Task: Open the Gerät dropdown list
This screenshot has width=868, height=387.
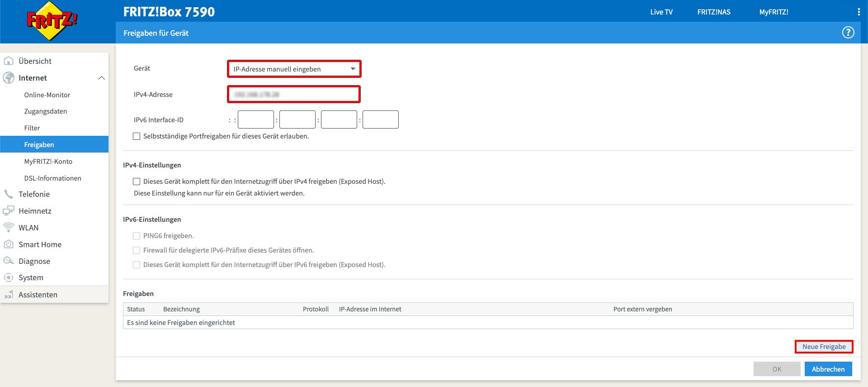Action: [294, 69]
